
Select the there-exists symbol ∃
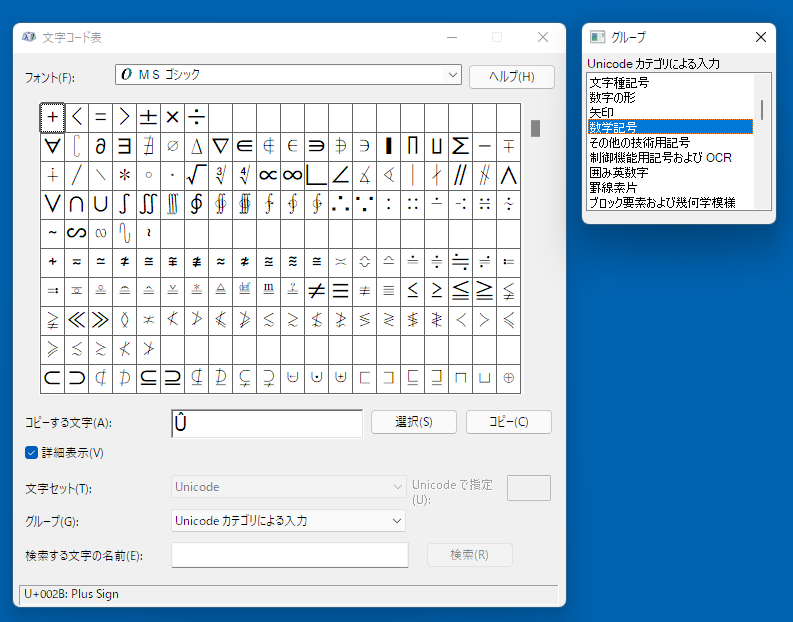[124, 147]
